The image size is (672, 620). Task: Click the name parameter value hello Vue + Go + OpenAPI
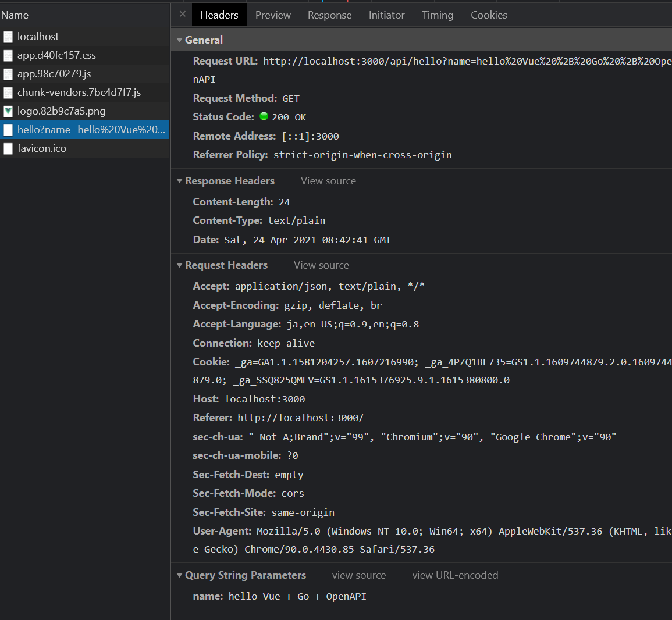point(297,596)
